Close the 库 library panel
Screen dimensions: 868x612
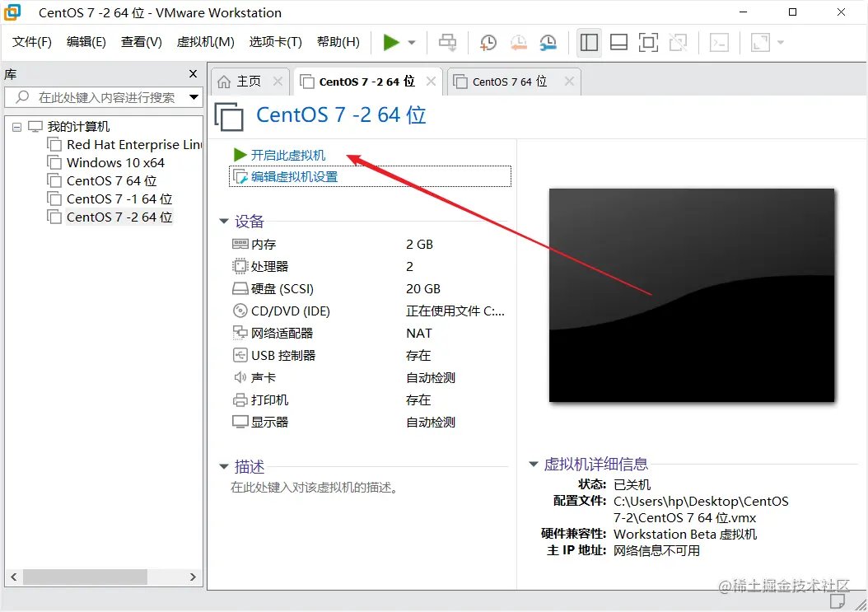pyautogui.click(x=193, y=73)
